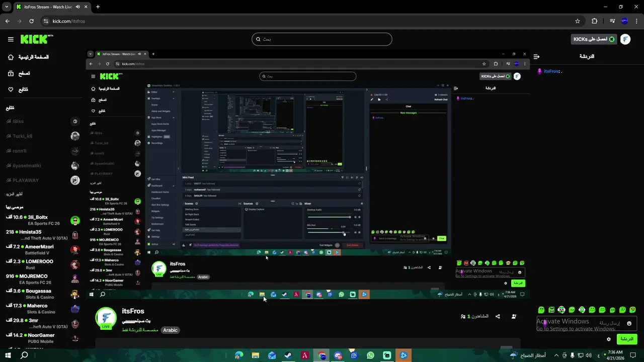Open Chrome's tab search dropdown arrow

point(7,7)
